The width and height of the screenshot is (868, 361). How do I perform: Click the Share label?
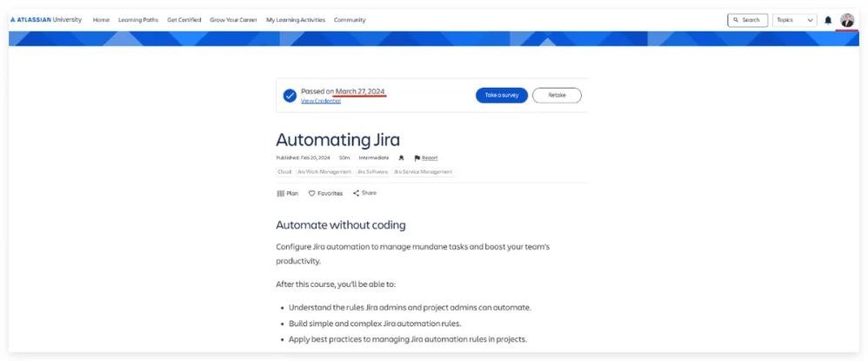(x=370, y=193)
